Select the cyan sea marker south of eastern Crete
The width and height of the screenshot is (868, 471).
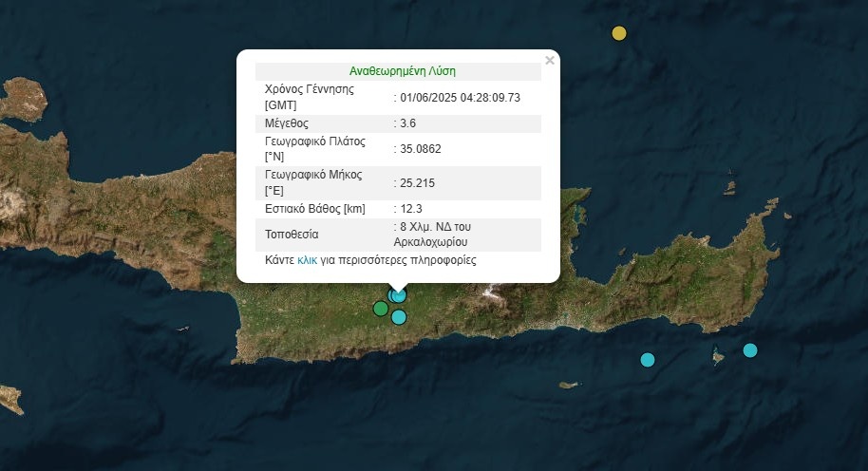click(648, 359)
